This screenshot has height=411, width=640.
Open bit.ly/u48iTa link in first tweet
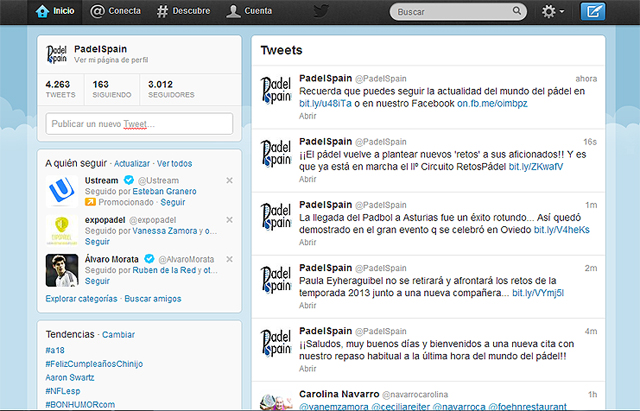pos(325,104)
